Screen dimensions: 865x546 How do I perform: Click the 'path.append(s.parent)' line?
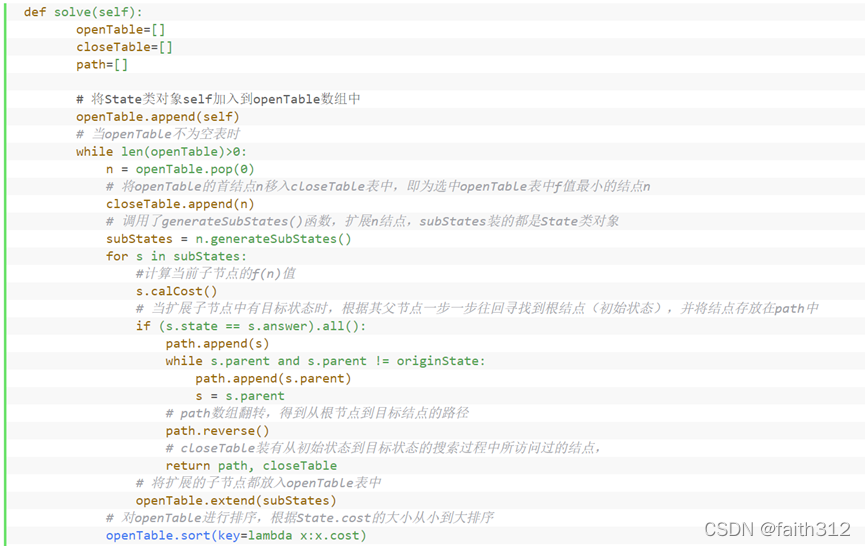point(273,379)
